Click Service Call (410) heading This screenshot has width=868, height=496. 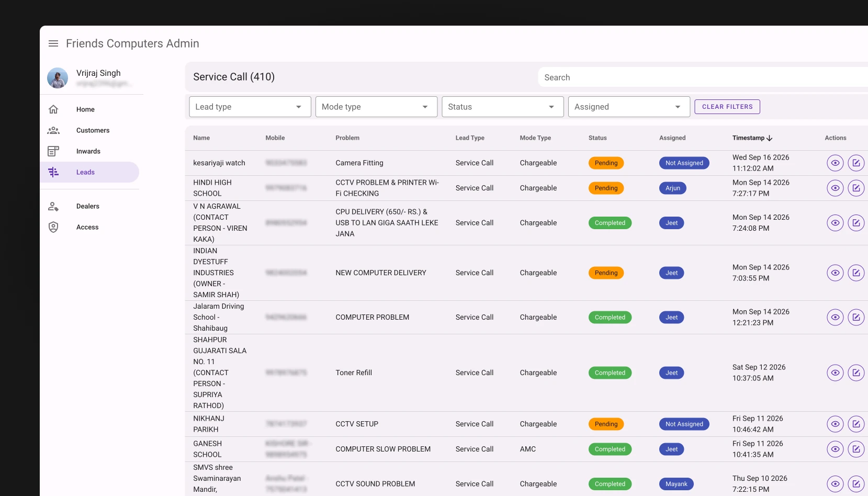[234, 77]
